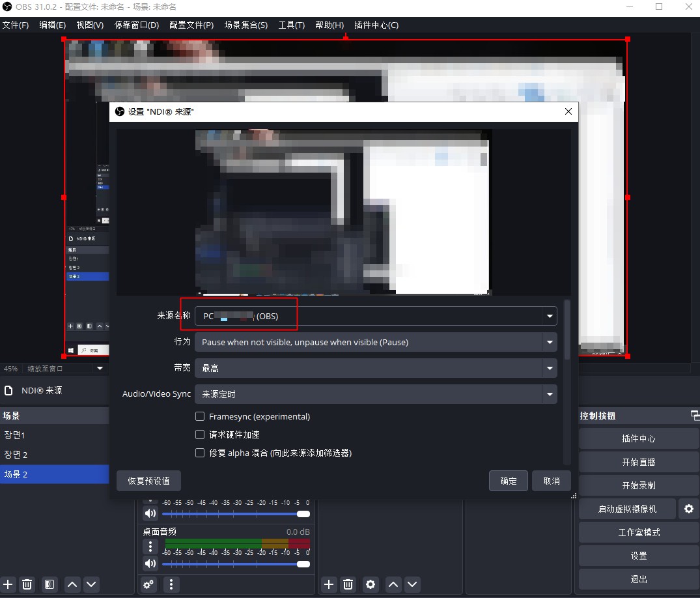Click the 45% preview zoom value
This screenshot has height=598, width=700.
[10, 369]
